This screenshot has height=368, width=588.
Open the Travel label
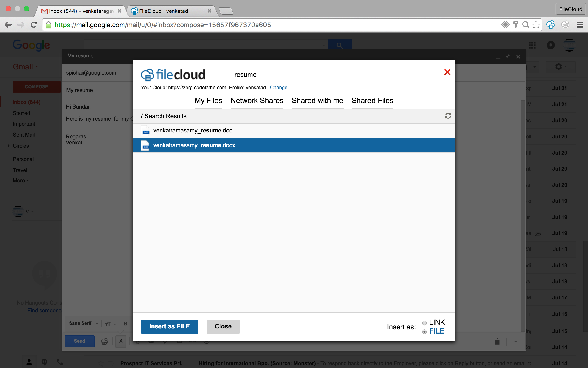(x=20, y=170)
